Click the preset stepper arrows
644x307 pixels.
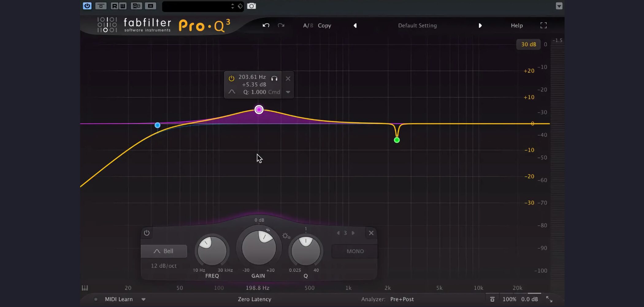click(232, 6)
